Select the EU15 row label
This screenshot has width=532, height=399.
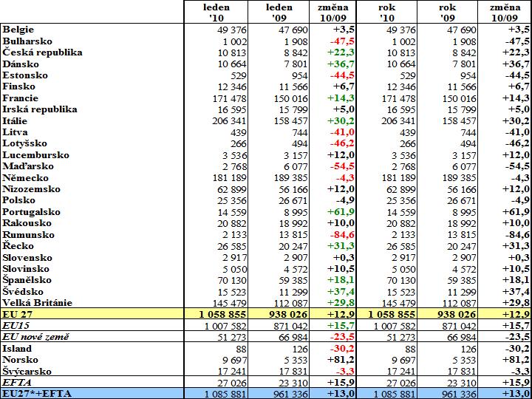16,326
